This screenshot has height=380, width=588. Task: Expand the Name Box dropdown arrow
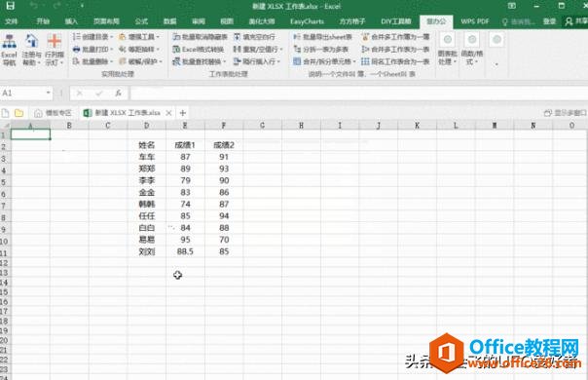click(49, 93)
